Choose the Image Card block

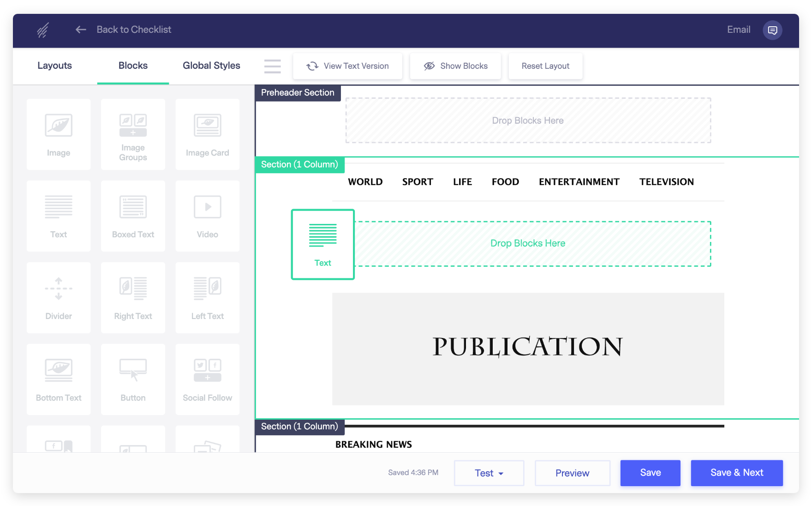(x=207, y=134)
